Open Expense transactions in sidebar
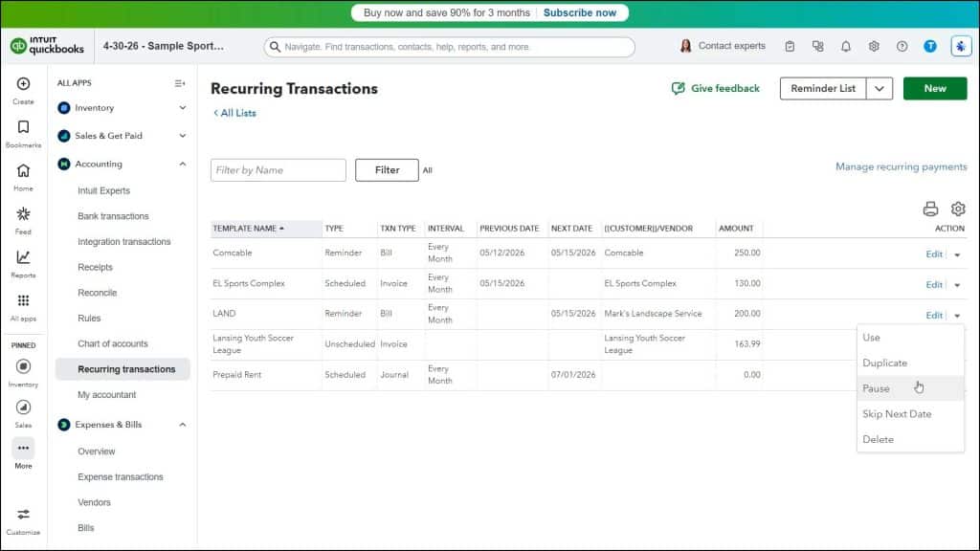 (x=120, y=477)
